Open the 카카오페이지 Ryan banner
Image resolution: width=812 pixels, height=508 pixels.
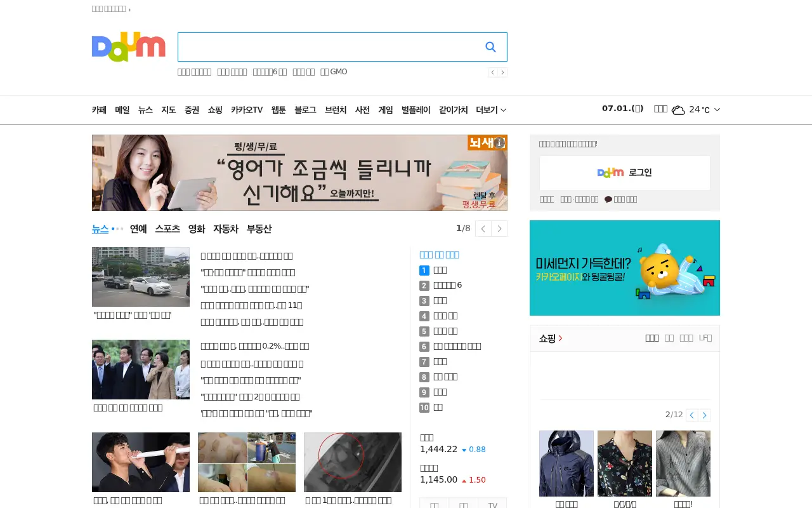[x=625, y=268]
